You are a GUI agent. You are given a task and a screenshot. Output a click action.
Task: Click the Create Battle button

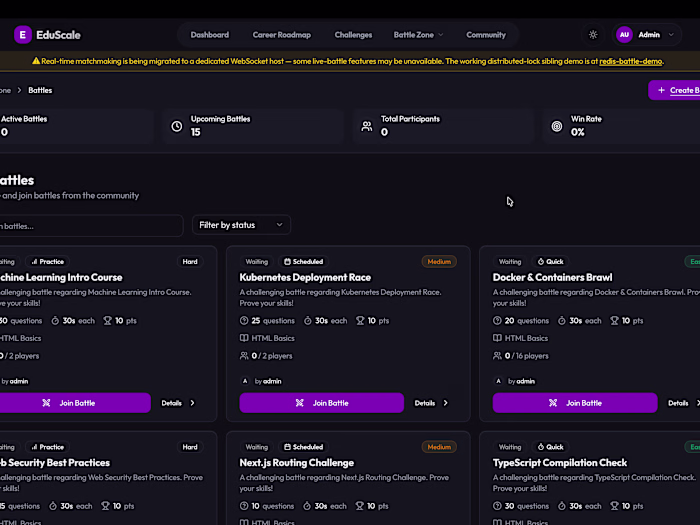point(675,90)
